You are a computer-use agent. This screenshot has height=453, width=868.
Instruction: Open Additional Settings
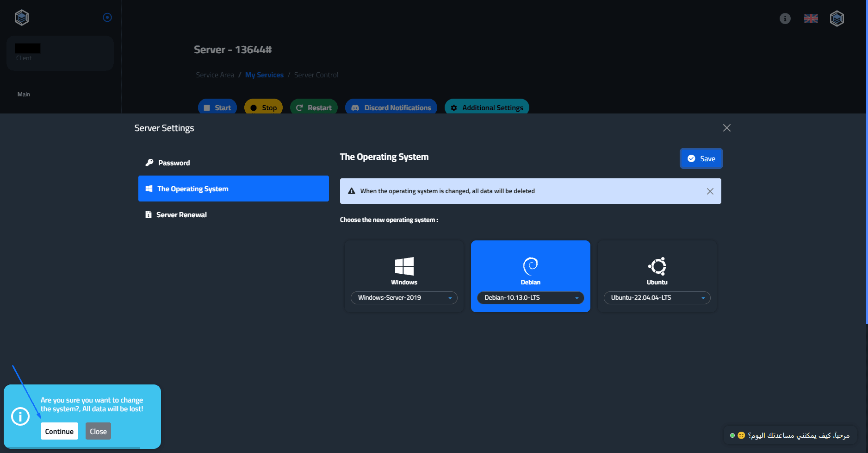coord(487,107)
